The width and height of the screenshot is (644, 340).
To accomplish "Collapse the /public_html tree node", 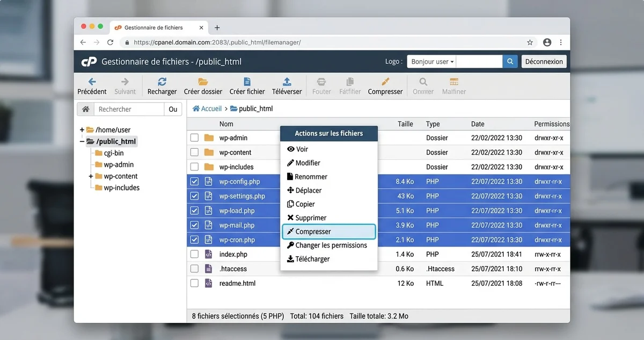I will tap(82, 141).
